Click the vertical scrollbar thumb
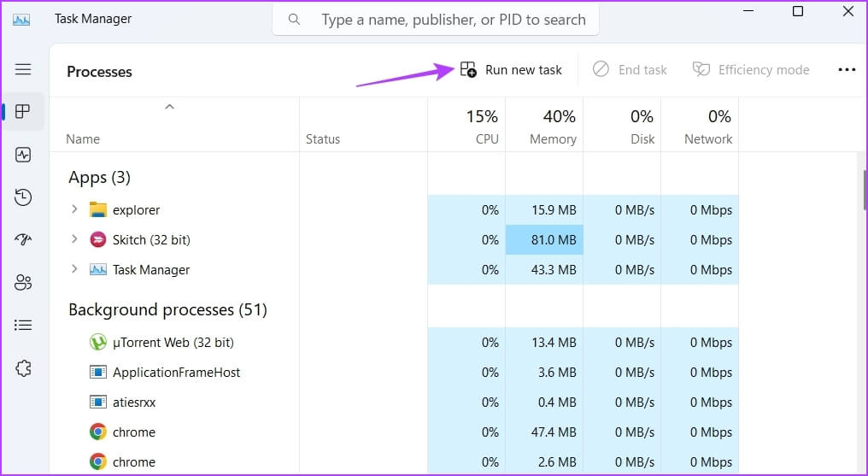The image size is (868, 476). [x=864, y=191]
